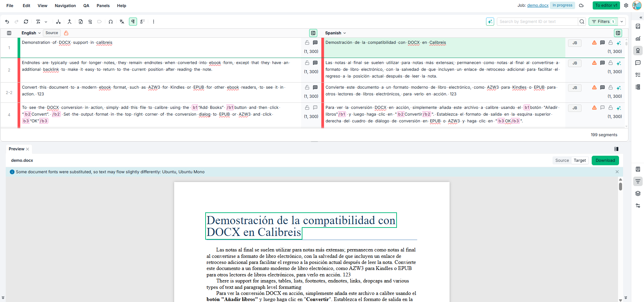Viewport: 644px width, 302px height.
Task: Toggle the orange source lock icon
Action: [x=66, y=33]
